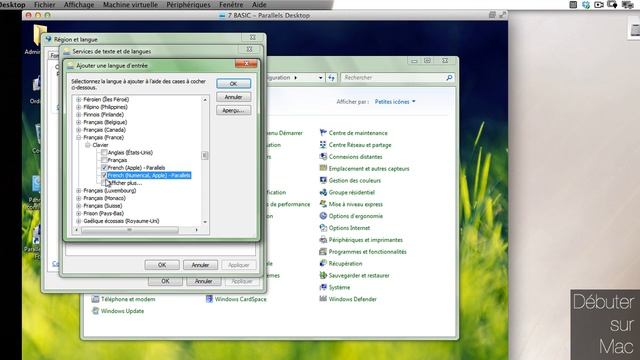
Task: Open the Control Panel address bar dropdown arrow
Action: pos(320,78)
